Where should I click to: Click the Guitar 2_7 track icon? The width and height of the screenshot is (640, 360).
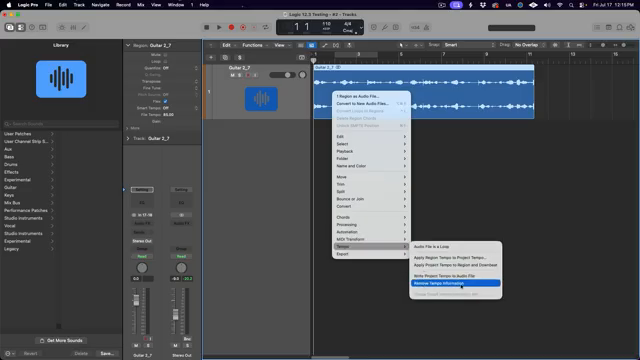coord(261,99)
